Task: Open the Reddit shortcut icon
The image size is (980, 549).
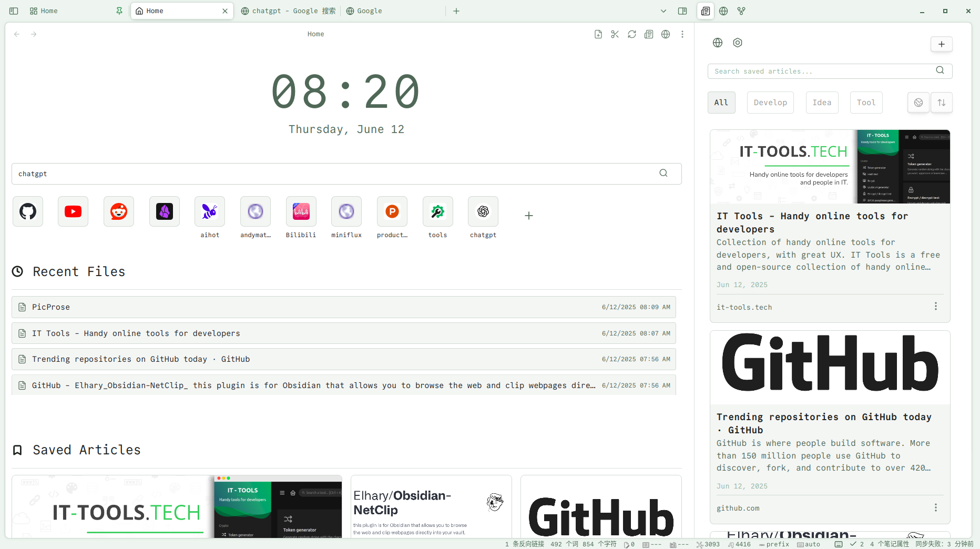Action: 119,211
